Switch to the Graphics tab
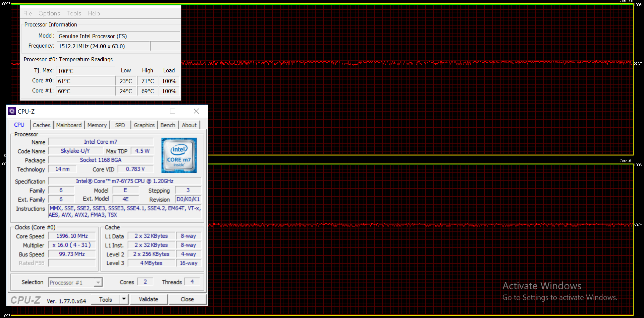644x318 pixels. point(144,125)
